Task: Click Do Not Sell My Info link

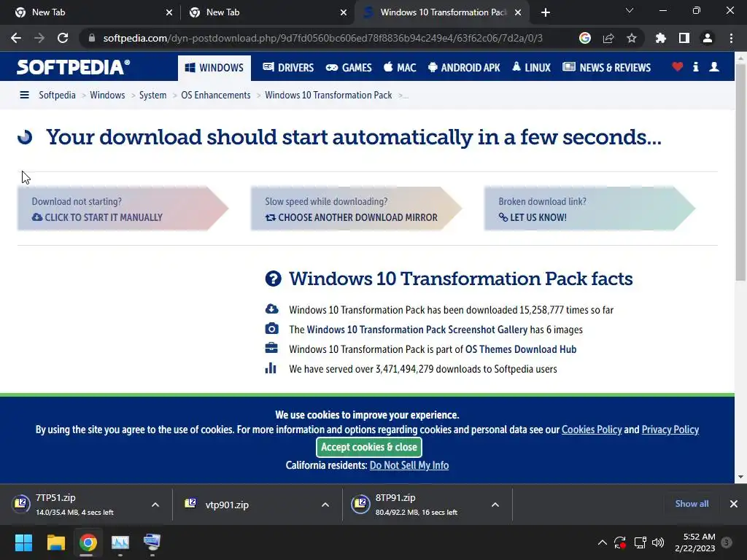Action: point(409,465)
